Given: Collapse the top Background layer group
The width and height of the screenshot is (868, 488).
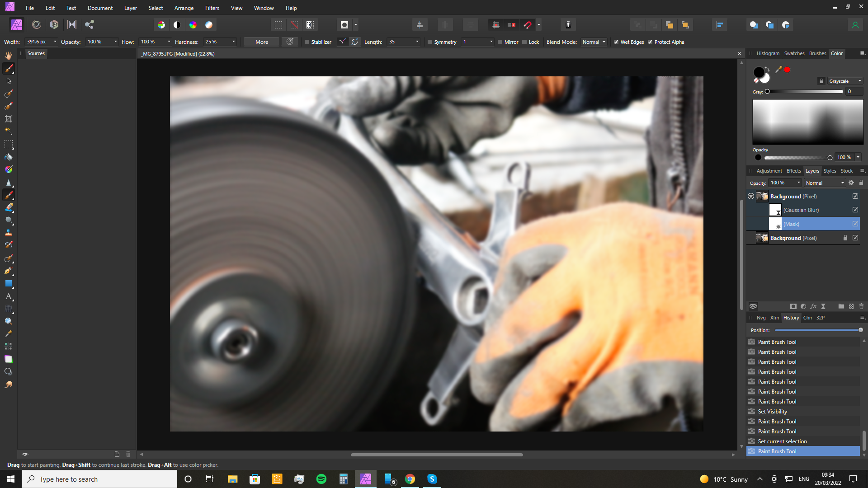Looking at the screenshot, I should [x=751, y=197].
